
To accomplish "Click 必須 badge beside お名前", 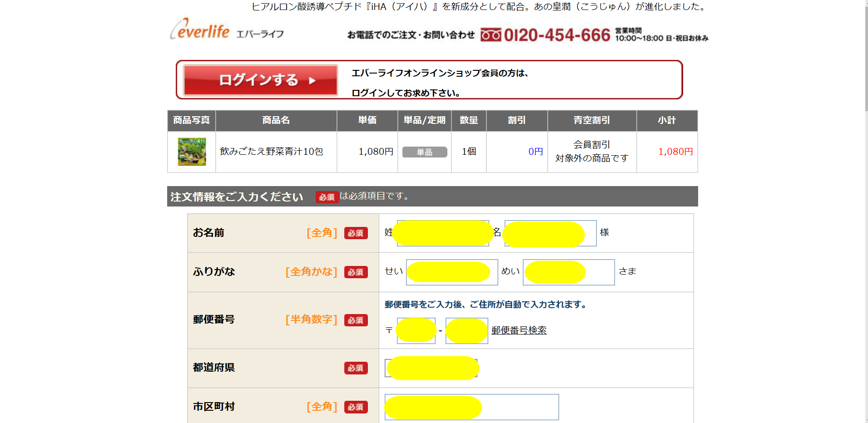I will pyautogui.click(x=356, y=233).
